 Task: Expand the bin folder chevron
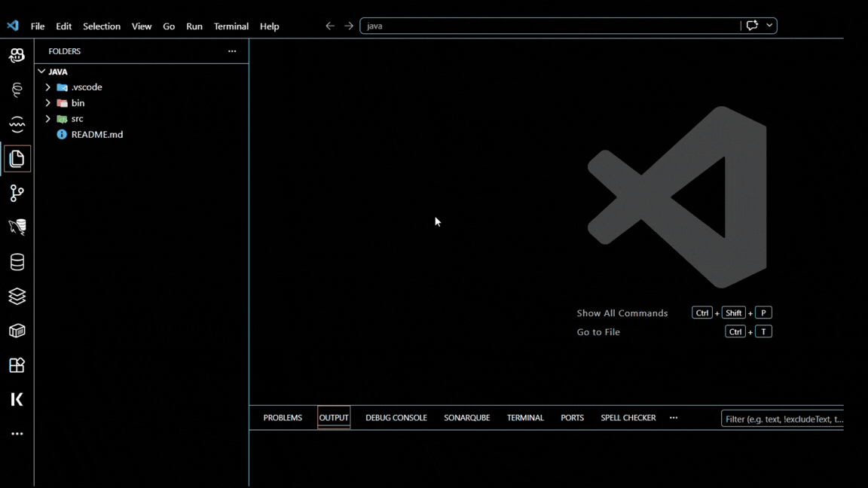pos(48,103)
